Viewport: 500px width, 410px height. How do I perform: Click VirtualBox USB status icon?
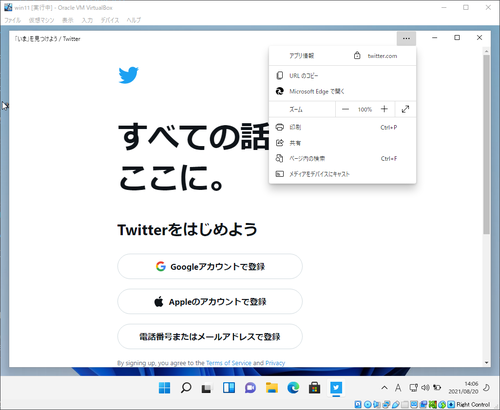click(395, 404)
